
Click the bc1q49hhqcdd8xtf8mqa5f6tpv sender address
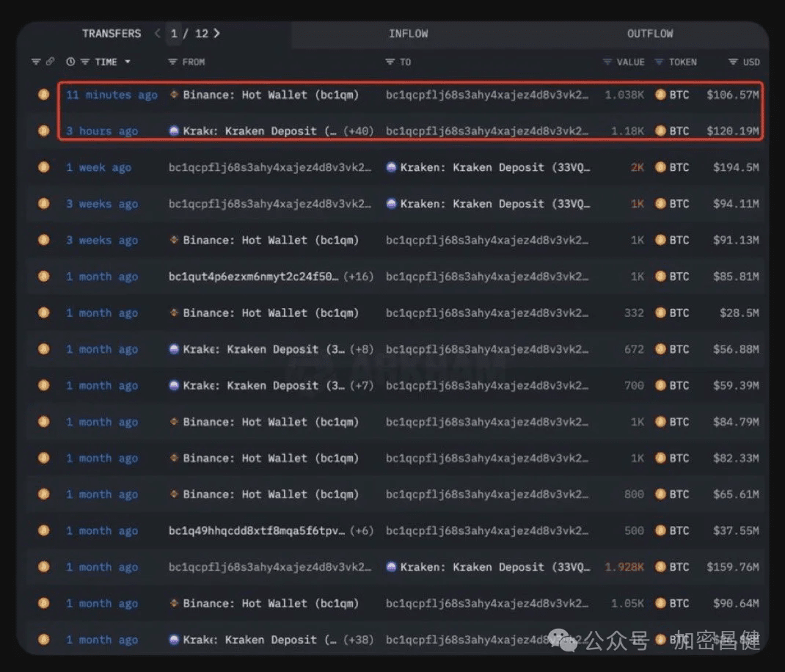pyautogui.click(x=256, y=531)
